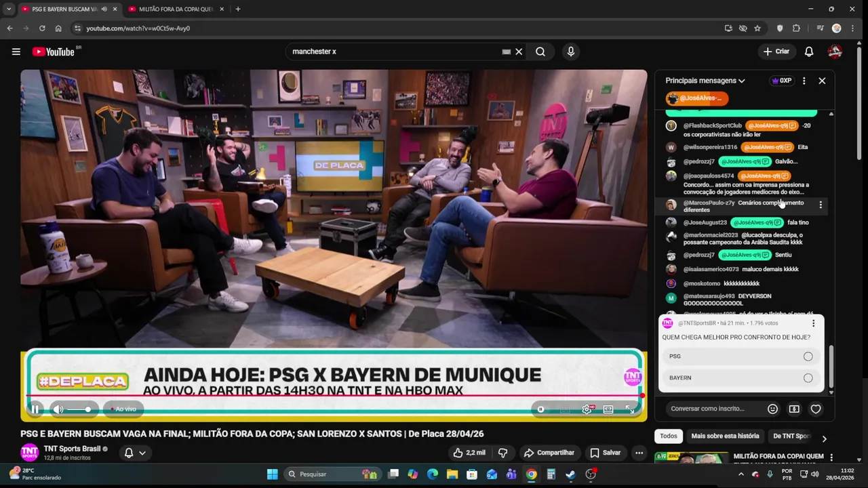Reload the page
The width and height of the screenshot is (868, 488).
[42, 28]
